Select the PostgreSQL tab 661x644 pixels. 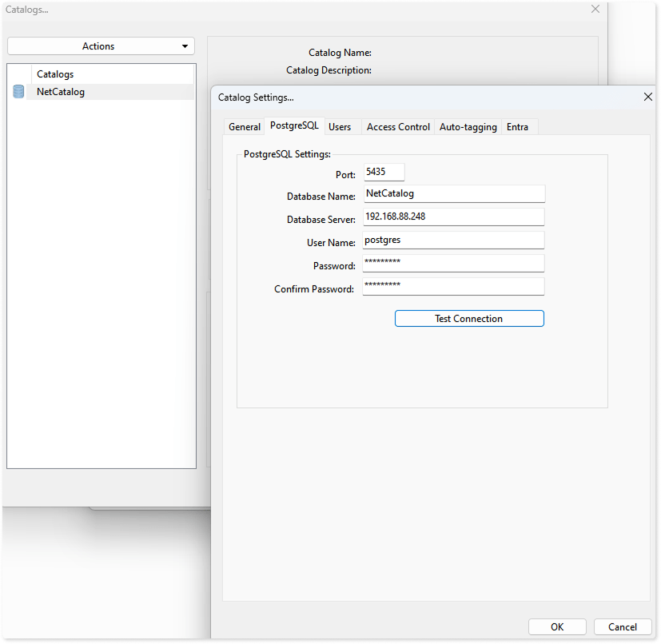[x=294, y=125]
